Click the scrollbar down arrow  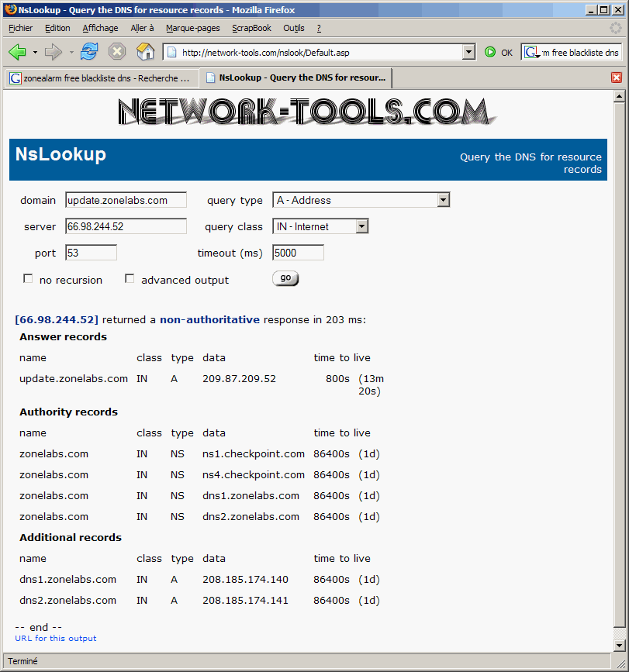(x=619, y=645)
